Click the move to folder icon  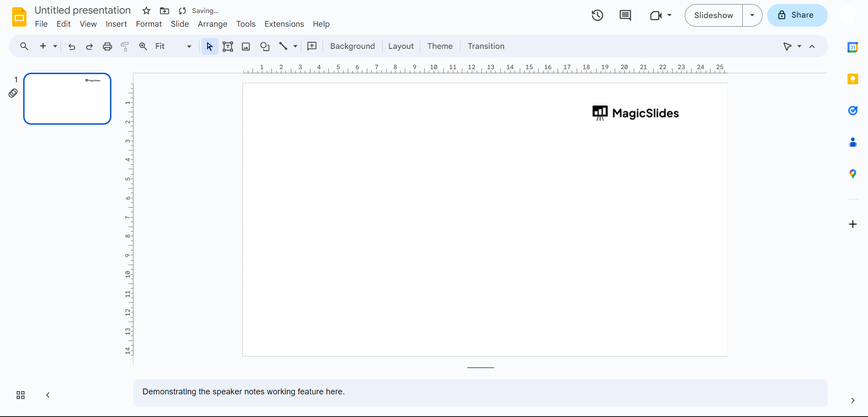click(x=165, y=11)
